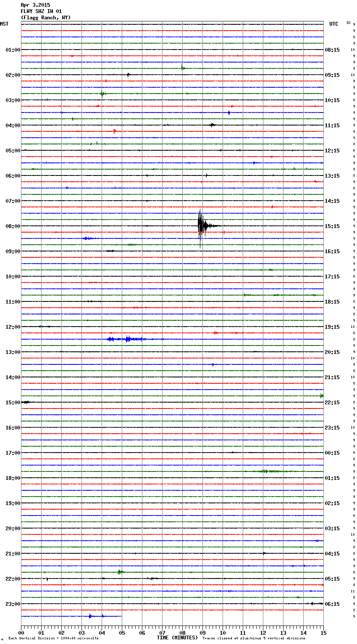Screen dimensions: 357x644
Task: Select the 09:00 MST hour label
Action: 13,251
